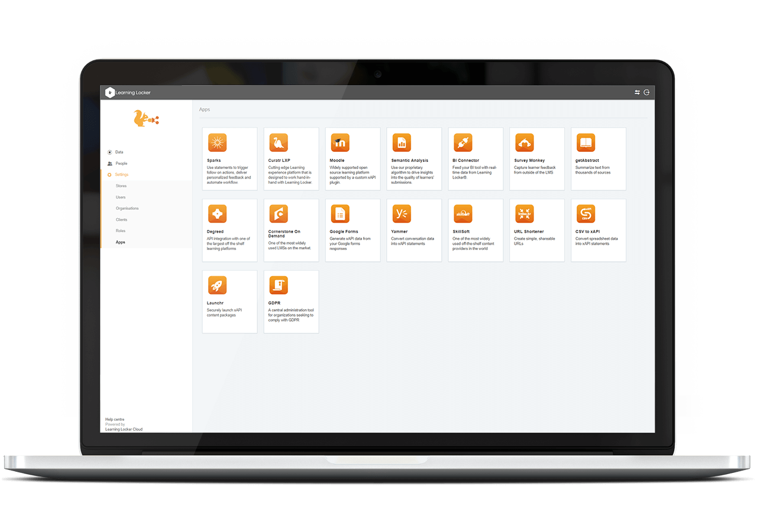
Task: Click the GDPR card title text
Action: pos(274,303)
